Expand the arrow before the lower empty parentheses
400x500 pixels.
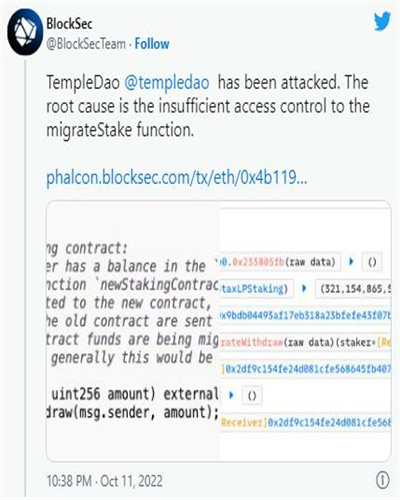click(231, 395)
